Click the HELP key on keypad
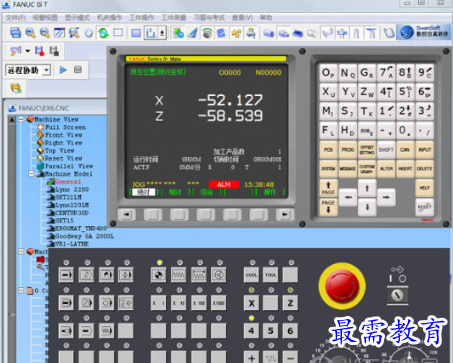The width and height of the screenshot is (453, 363). [x=424, y=188]
